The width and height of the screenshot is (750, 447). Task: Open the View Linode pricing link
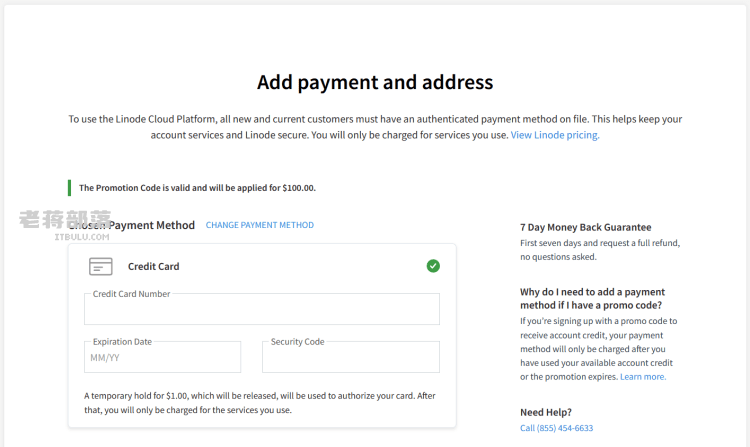[x=555, y=135]
